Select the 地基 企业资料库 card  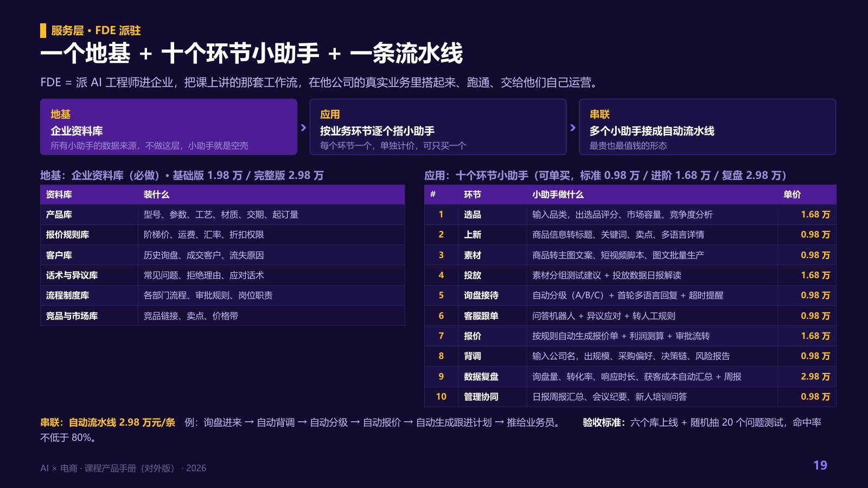[x=169, y=127]
